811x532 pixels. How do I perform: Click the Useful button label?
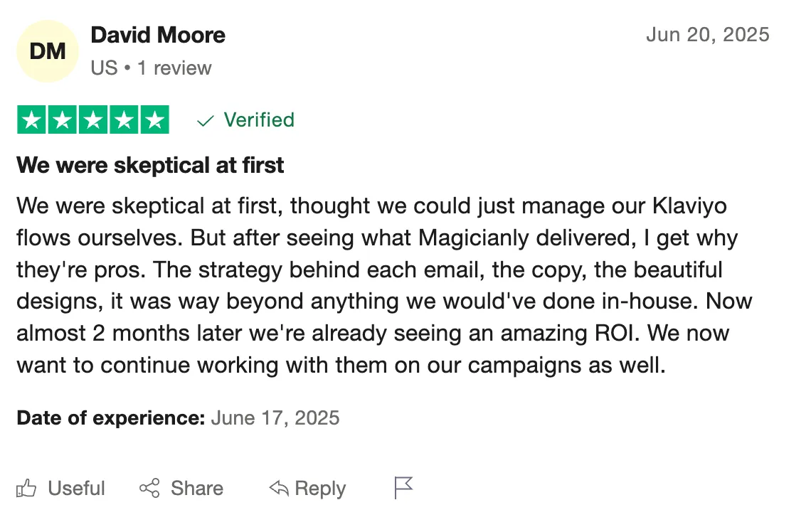[x=77, y=488]
